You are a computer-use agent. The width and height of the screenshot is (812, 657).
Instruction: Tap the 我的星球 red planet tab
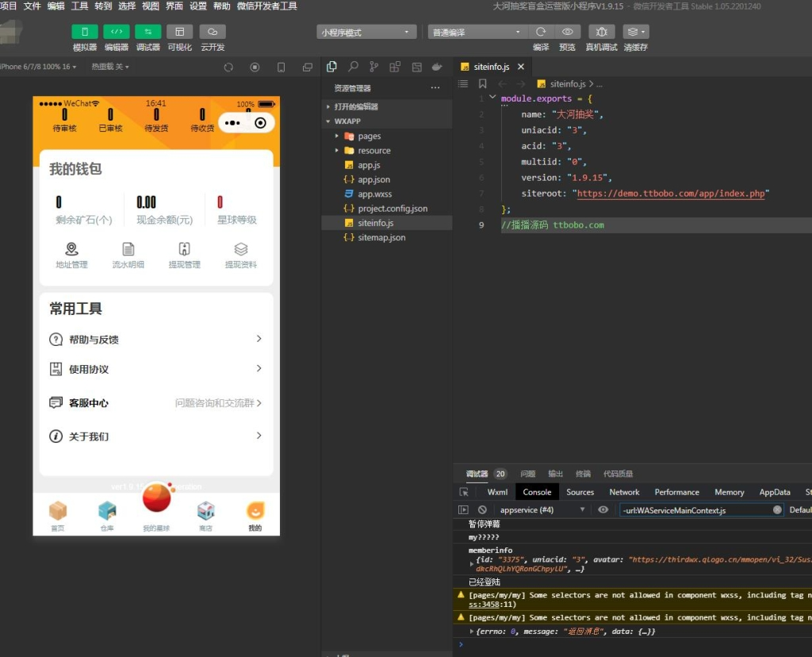coord(156,505)
